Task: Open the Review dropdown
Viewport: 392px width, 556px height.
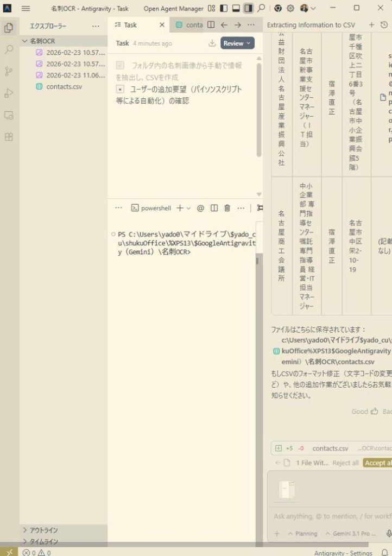Action: (x=237, y=43)
